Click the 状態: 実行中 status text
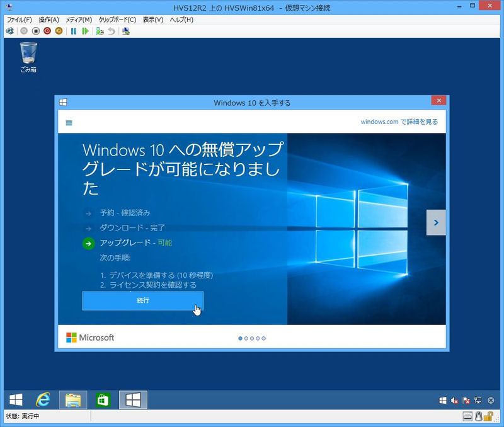Viewport: 504px width, 427px height. 23,416
